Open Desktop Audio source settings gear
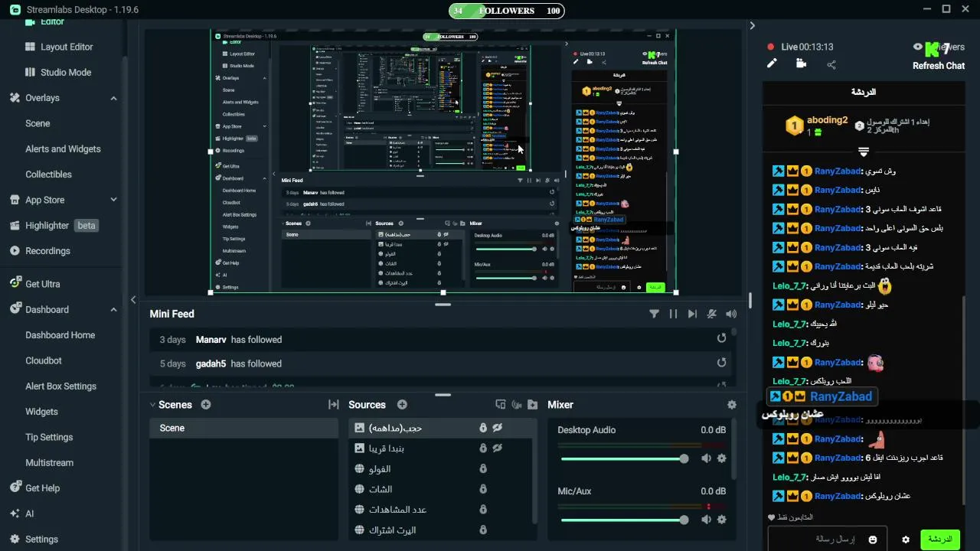980x551 pixels. point(721,458)
